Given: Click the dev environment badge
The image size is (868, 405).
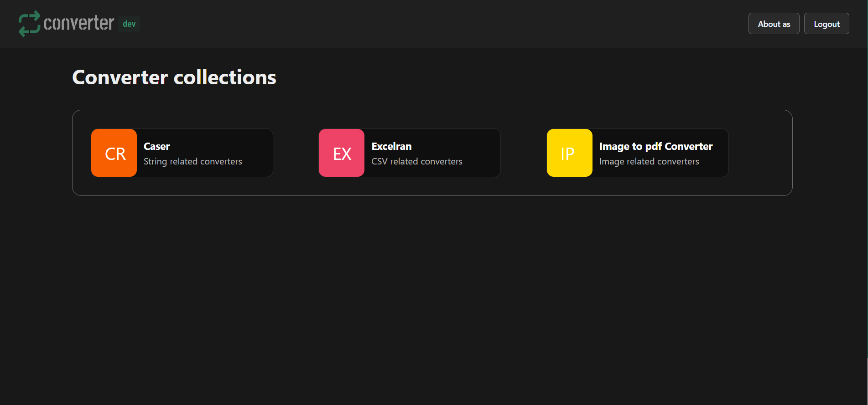Looking at the screenshot, I should [129, 24].
